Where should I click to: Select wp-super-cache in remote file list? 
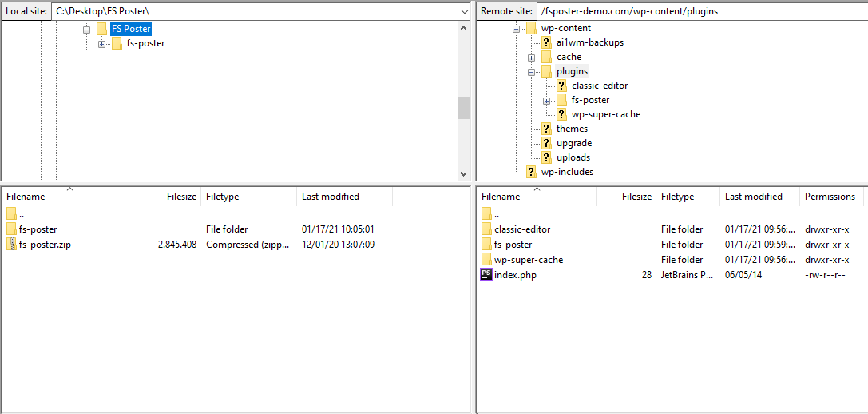529,260
